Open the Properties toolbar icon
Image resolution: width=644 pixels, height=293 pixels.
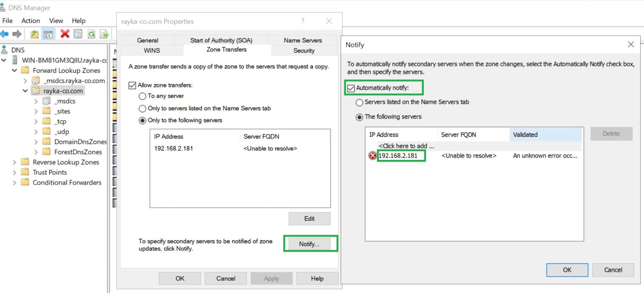[78, 34]
